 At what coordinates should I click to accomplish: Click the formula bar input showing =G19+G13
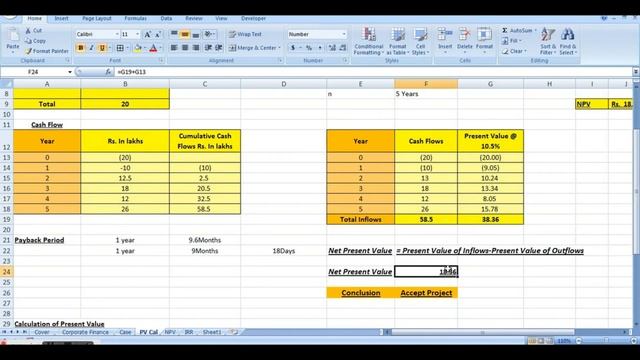coord(372,72)
